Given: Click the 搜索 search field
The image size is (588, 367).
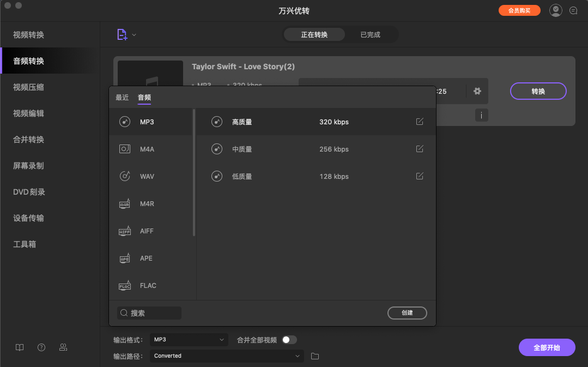Looking at the screenshot, I should pyautogui.click(x=148, y=312).
